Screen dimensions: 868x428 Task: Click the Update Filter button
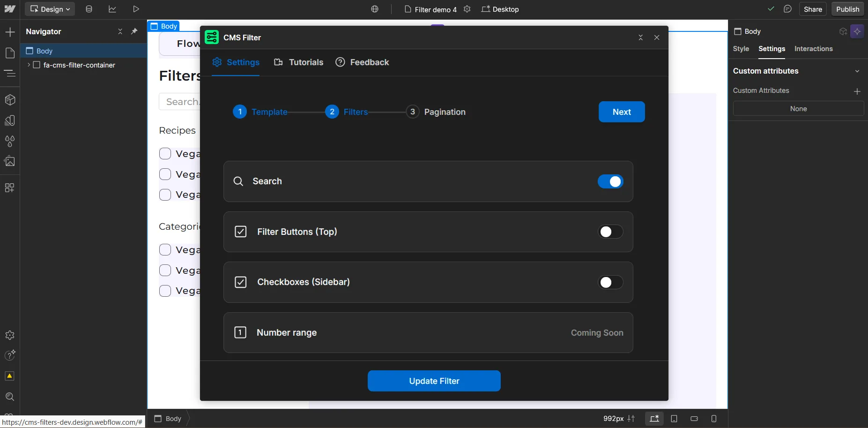434,381
